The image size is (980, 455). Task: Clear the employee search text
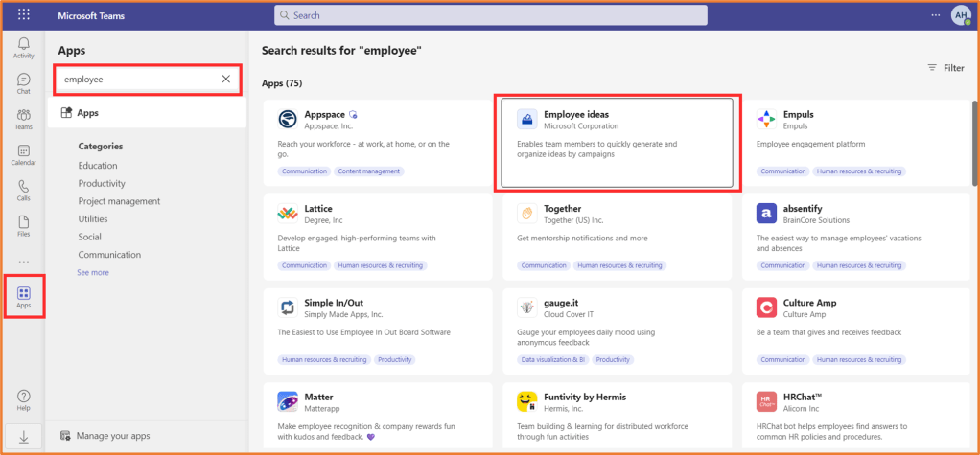pos(226,80)
